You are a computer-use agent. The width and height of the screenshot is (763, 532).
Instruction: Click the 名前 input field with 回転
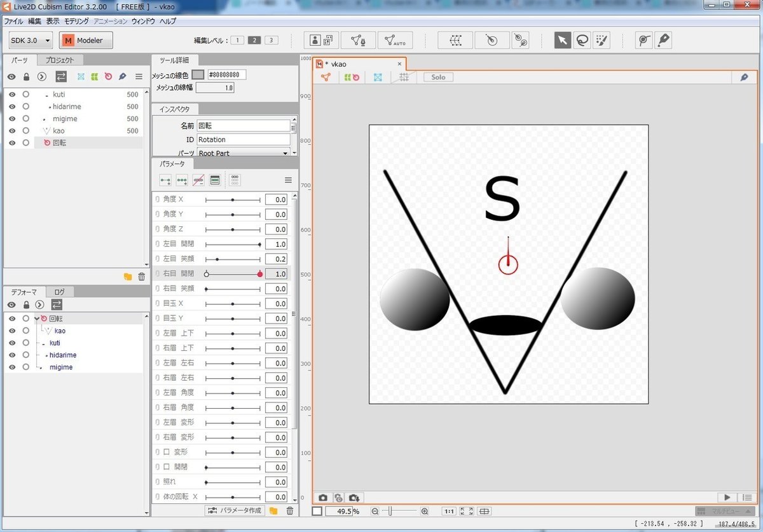(243, 126)
